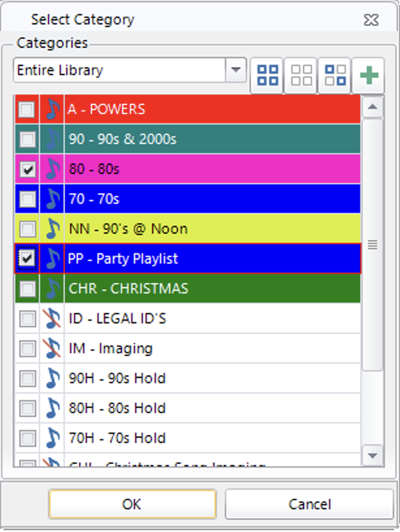400x532 pixels.
Task: Click the green plus add category icon
Action: (x=368, y=75)
